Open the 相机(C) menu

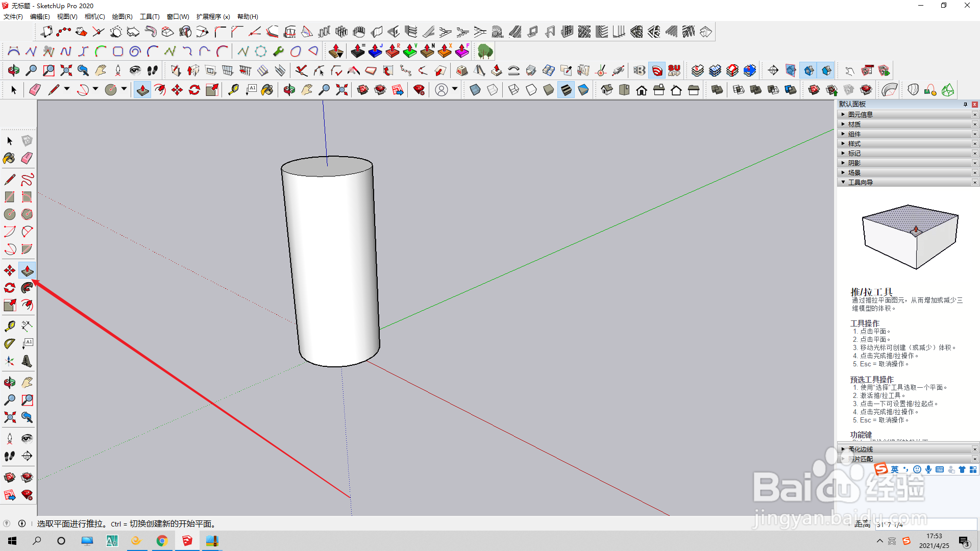pos(94,16)
